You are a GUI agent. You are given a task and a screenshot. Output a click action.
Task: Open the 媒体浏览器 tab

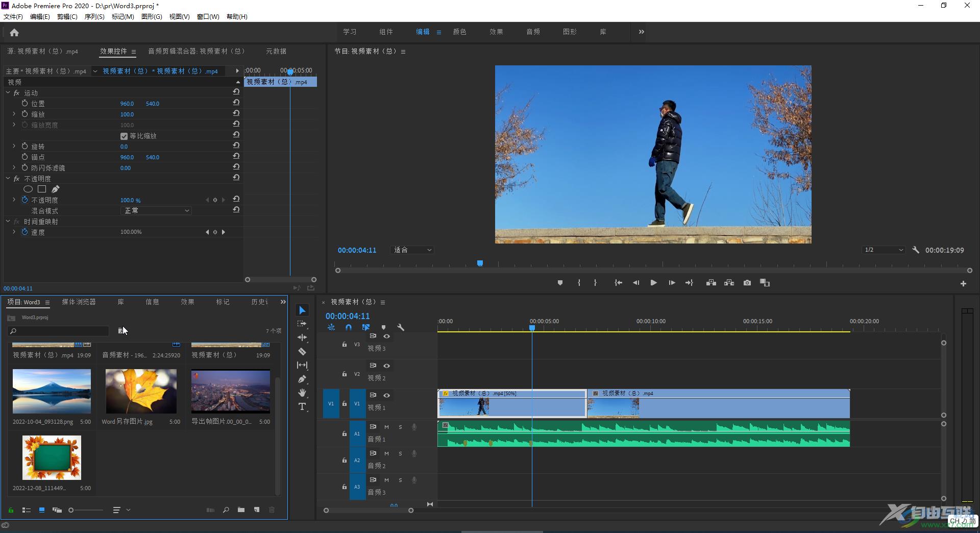(x=79, y=302)
